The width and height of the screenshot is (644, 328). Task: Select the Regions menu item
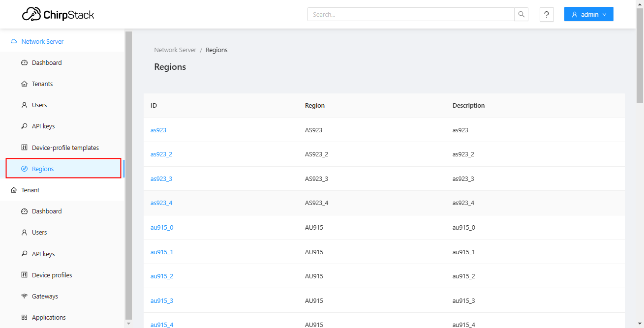(43, 169)
